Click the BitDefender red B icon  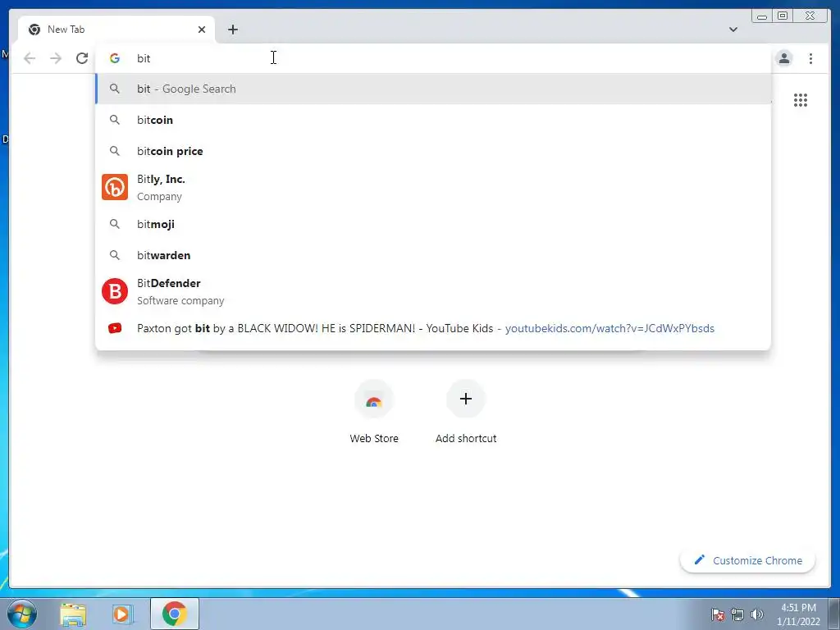pos(115,291)
